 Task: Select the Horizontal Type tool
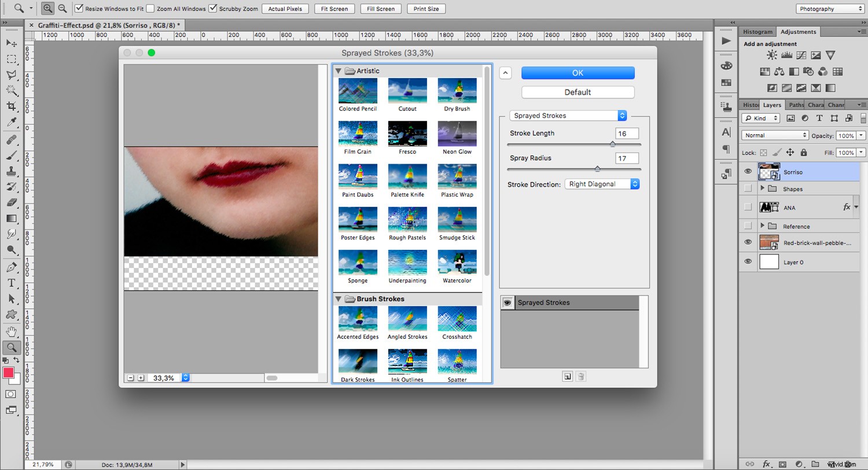coord(12,283)
